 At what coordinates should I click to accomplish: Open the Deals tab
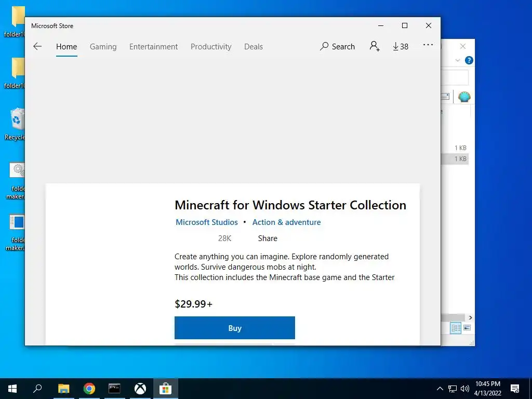[x=254, y=46]
